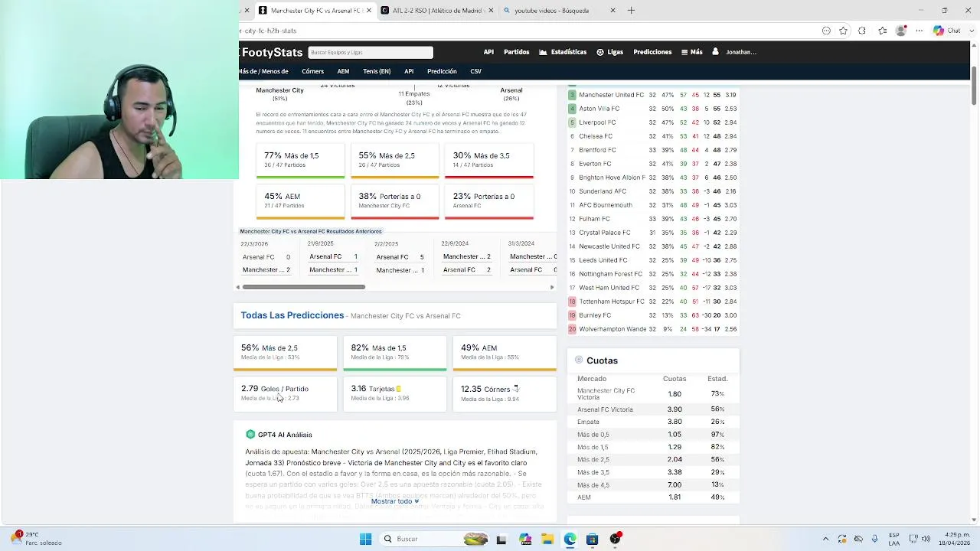Select the Predicción submenu tab
The image size is (980, 551).
coord(442,71)
